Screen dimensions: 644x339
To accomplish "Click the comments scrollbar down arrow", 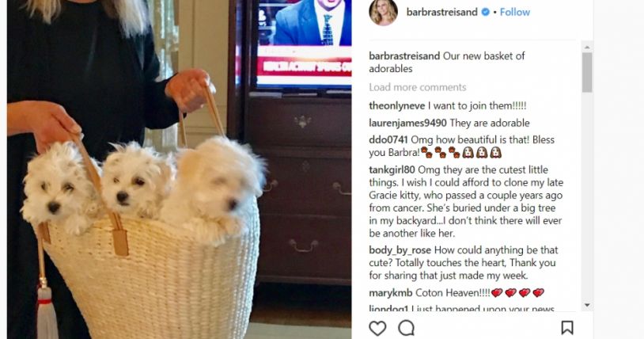I will 587,305.
